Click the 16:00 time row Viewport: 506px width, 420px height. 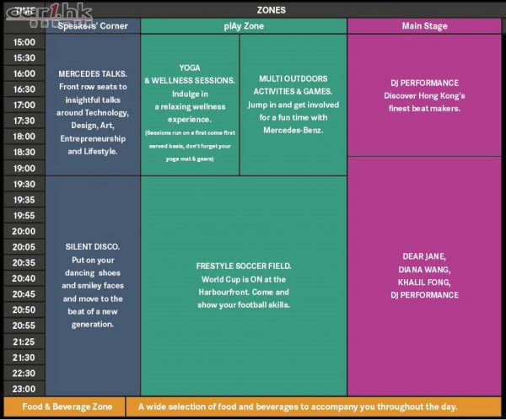click(x=24, y=73)
